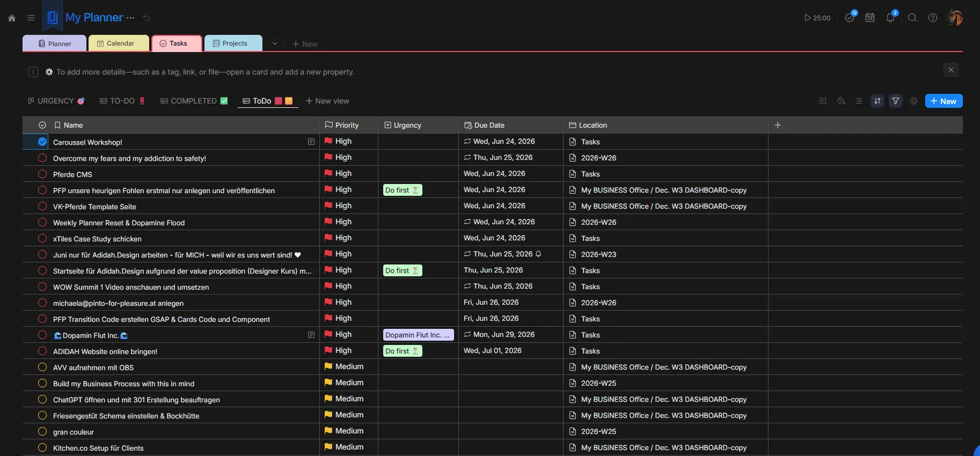Switch to the Projects tab
980x456 pixels.
233,43
